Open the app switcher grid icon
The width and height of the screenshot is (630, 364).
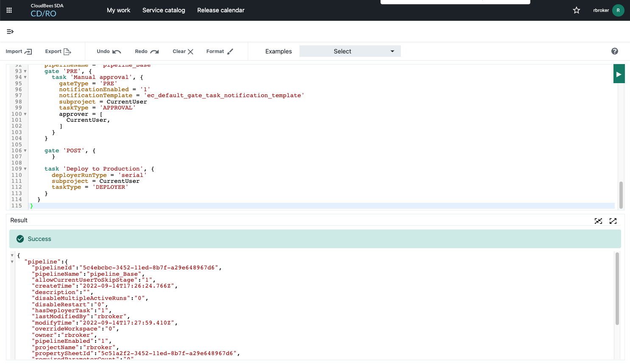[9, 10]
